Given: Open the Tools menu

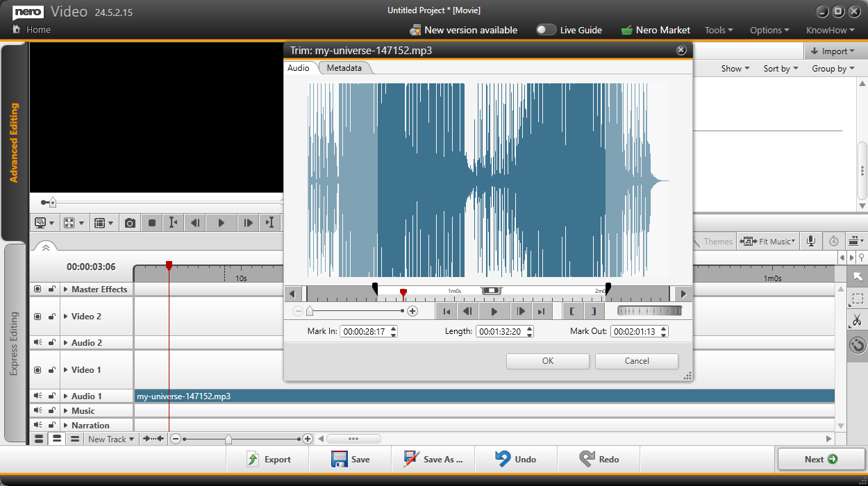Looking at the screenshot, I should click(x=718, y=30).
